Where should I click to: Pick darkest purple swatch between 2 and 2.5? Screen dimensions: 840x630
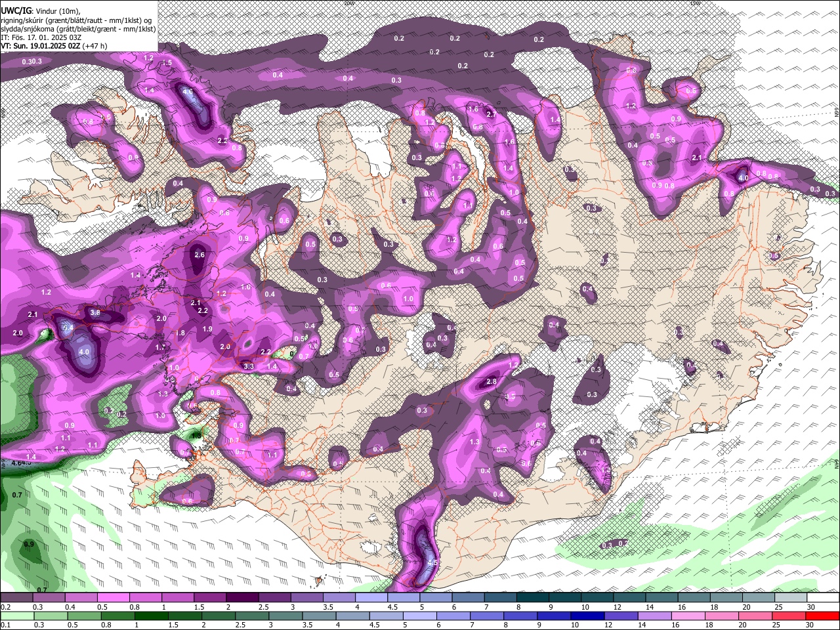(242, 598)
